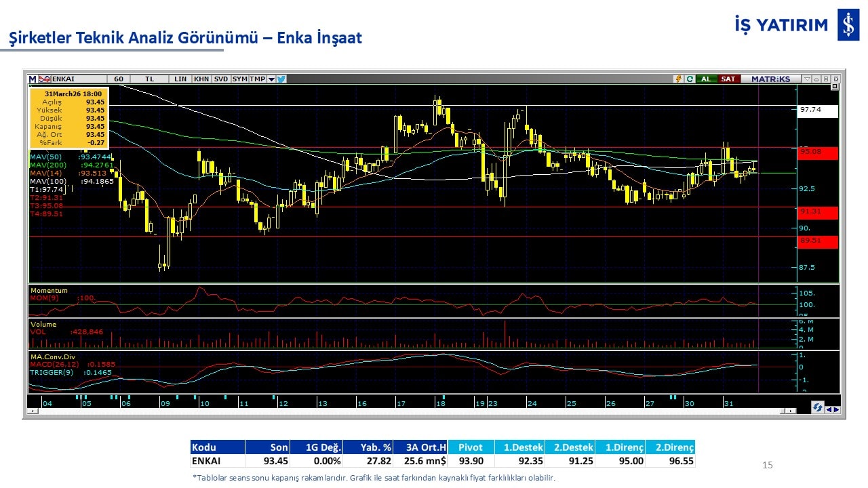Screen dimensions: 868x488
Task: Click the blue sync icon at bottom right
Action: (818, 407)
